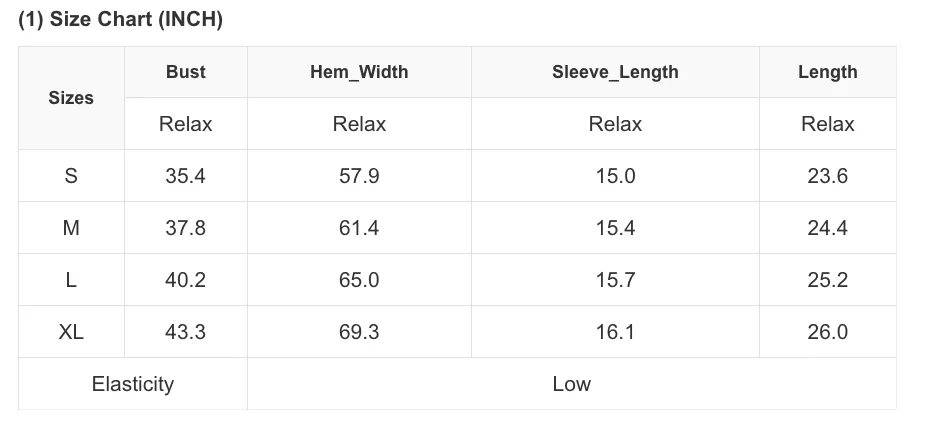Image resolution: width=926 pixels, height=440 pixels.
Task: Click bust value 35.4 for size S
Action: click(185, 176)
